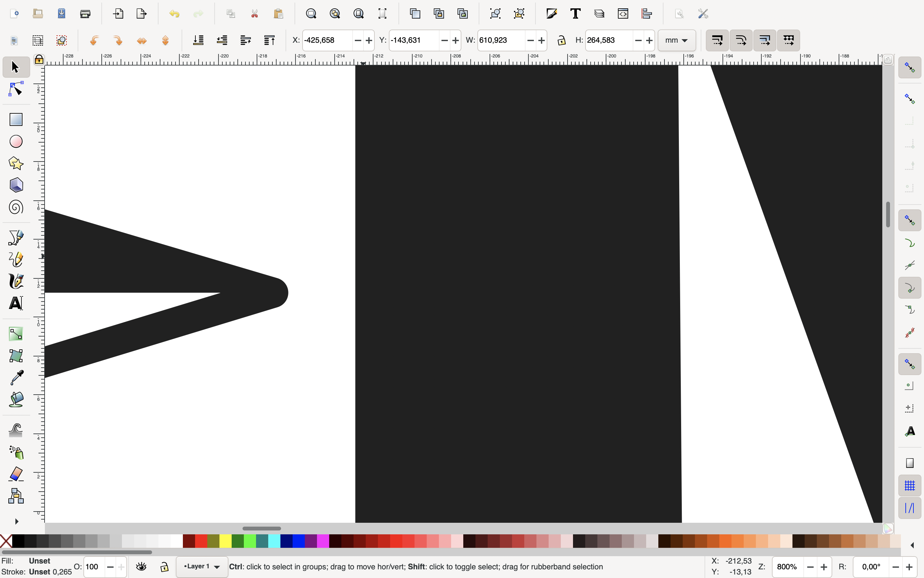This screenshot has width=924, height=578.
Task: Select the Ellipse circle tool
Action: (x=16, y=141)
